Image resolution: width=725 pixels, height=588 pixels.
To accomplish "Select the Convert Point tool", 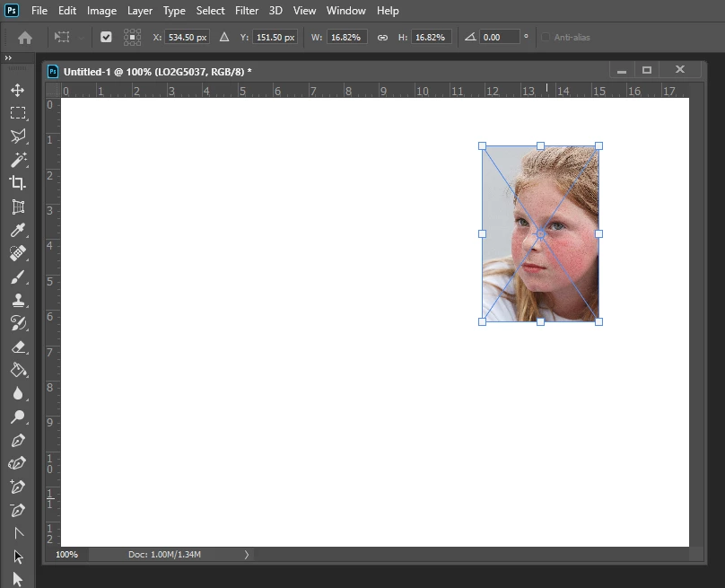I will 19,533.
